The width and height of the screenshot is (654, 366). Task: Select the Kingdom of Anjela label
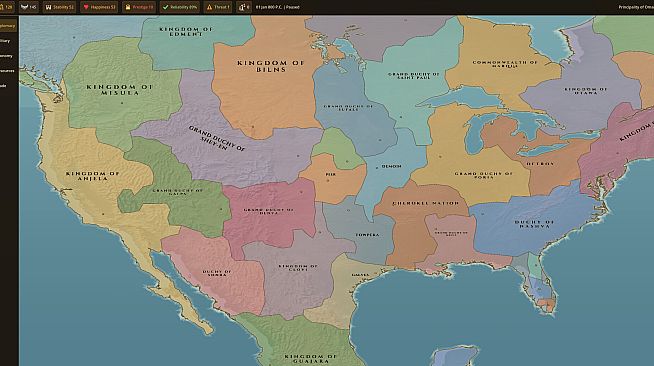(x=93, y=176)
